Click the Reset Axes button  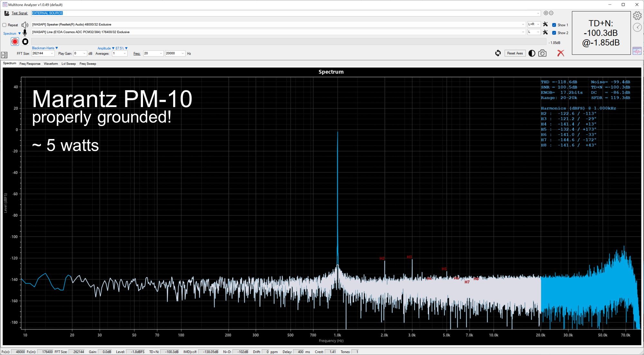(x=515, y=53)
